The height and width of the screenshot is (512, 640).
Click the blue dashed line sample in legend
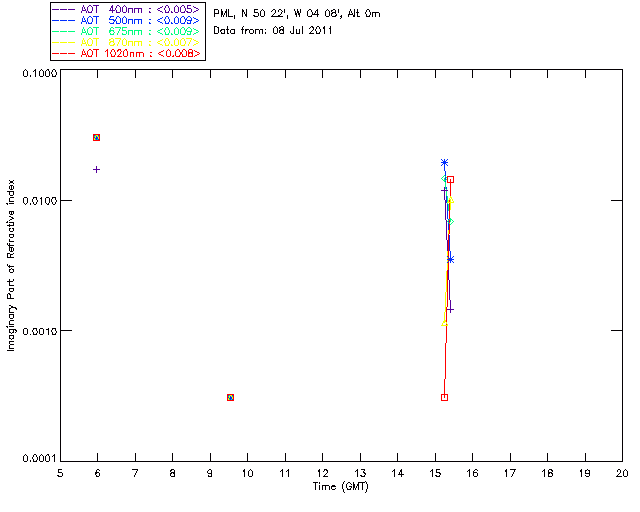click(64, 20)
